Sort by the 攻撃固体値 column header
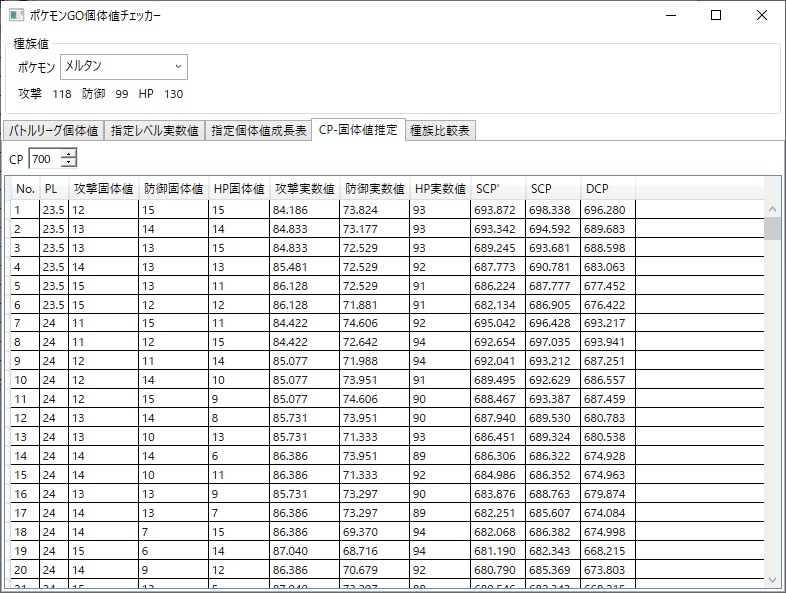Image resolution: width=786 pixels, height=593 pixels. point(103,188)
